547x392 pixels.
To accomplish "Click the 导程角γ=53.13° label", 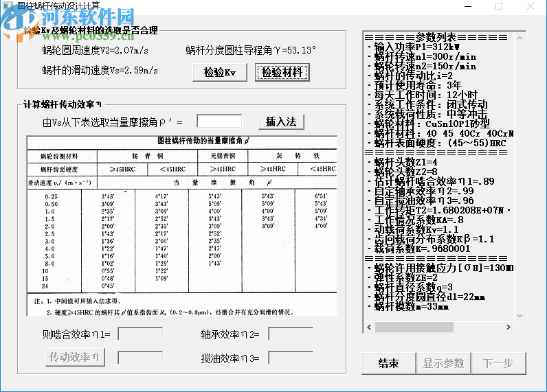I will 251,51.
